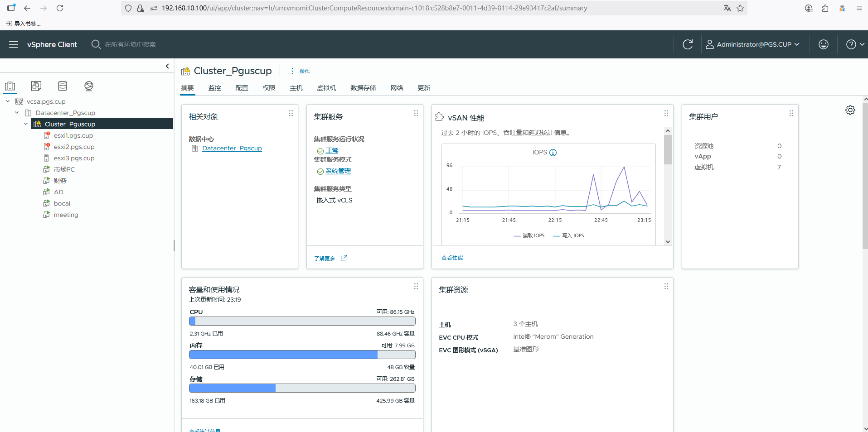Select the 市场PC virtual machine
The width and height of the screenshot is (868, 432).
click(x=64, y=169)
